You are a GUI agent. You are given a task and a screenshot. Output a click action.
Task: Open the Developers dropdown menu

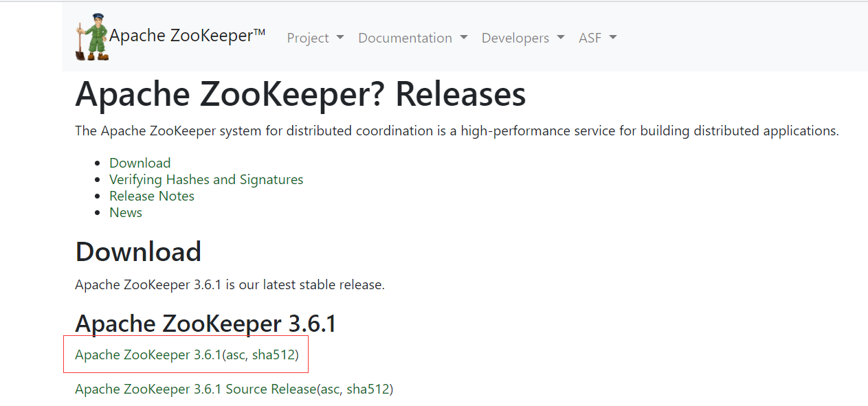tap(523, 38)
